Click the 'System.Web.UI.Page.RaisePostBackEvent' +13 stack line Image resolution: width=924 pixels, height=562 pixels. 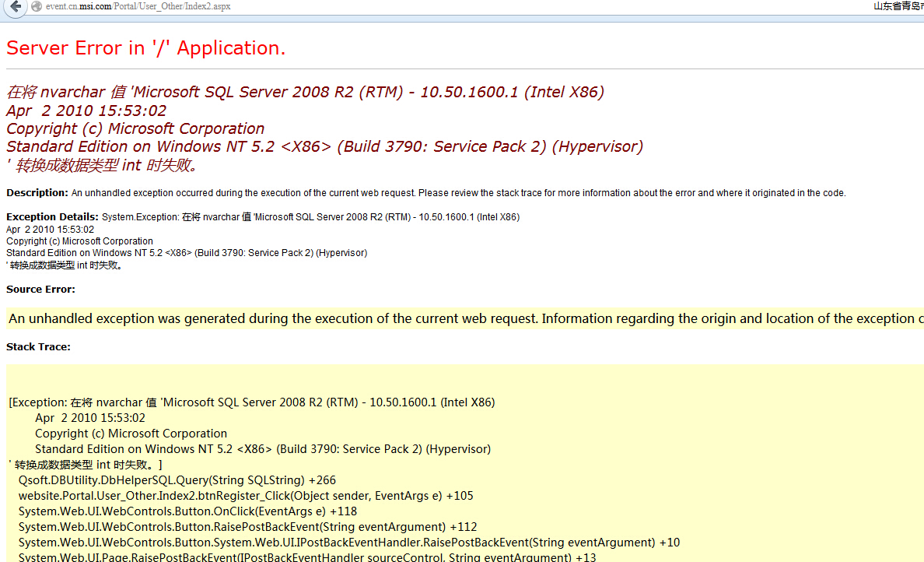pos(307,557)
